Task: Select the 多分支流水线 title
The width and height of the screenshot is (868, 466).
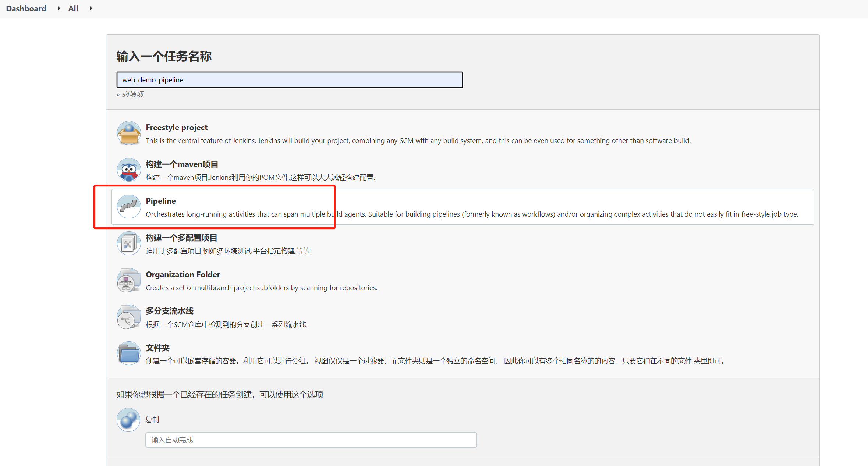Action: point(170,311)
